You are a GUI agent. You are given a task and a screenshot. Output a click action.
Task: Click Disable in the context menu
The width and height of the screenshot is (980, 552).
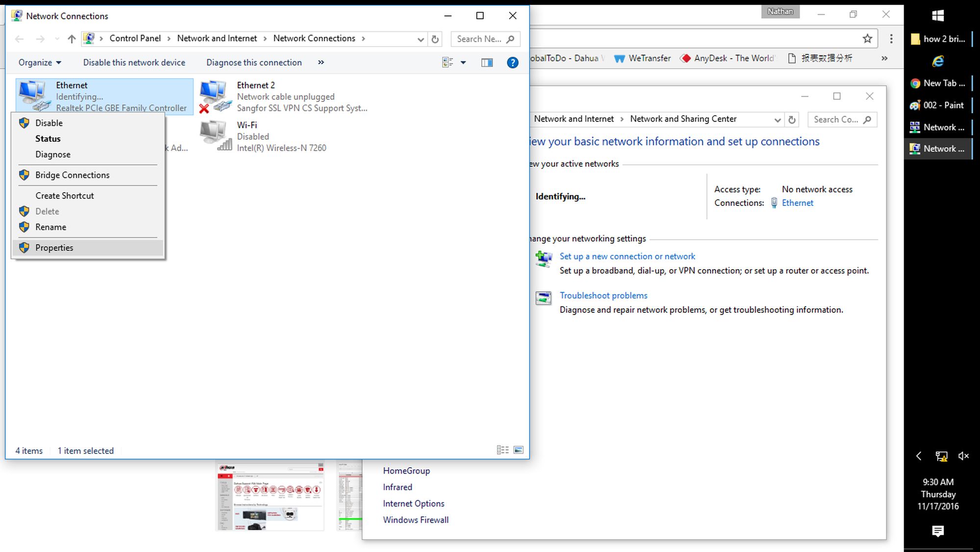point(49,123)
